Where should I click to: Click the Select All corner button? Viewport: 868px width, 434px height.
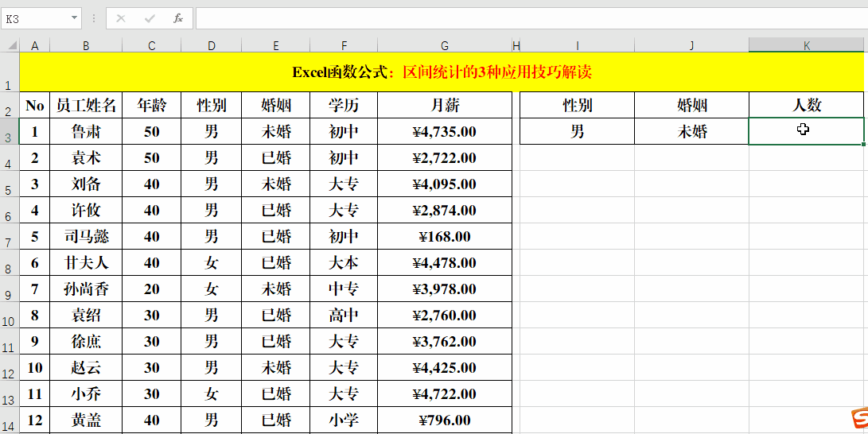10,45
